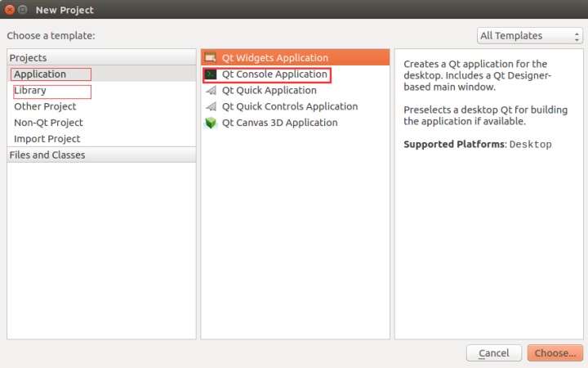
Task: Click the Qt Quick Application paper-plane icon
Action: coord(212,91)
